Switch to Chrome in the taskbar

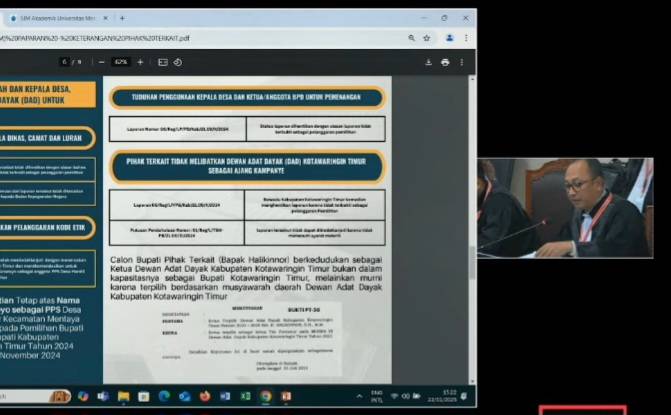266,397
